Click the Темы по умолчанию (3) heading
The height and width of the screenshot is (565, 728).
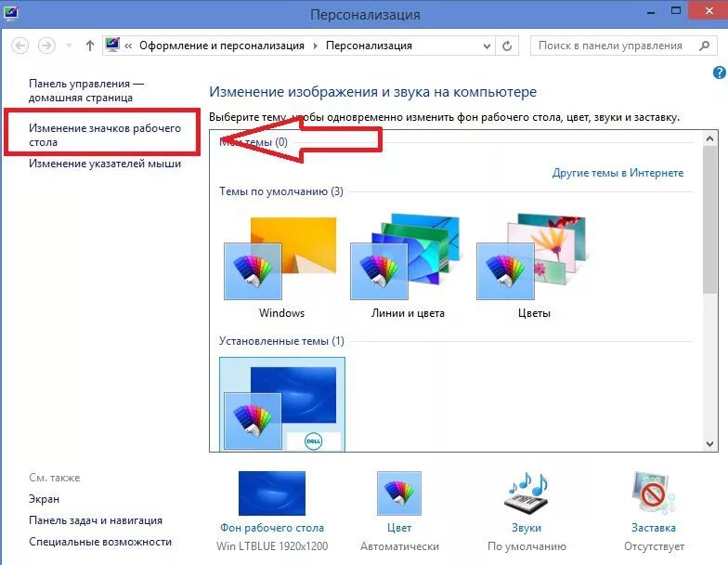[x=281, y=191]
